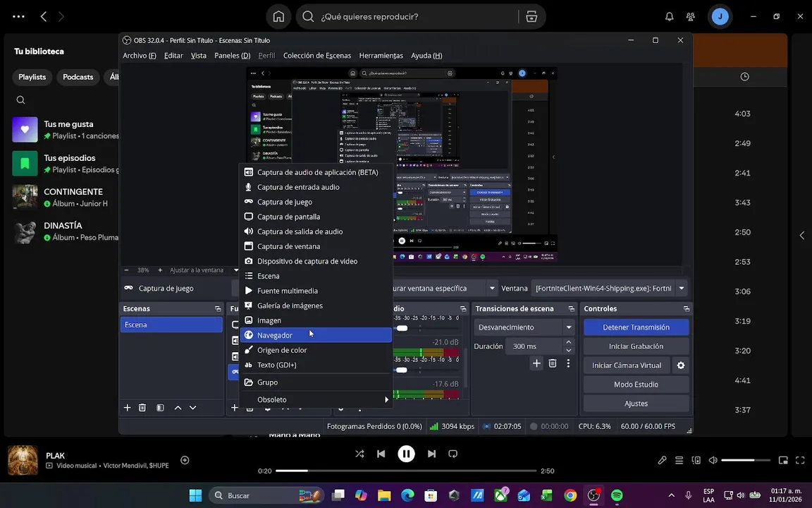The width and height of the screenshot is (812, 508).
Task: Move scene up with arrow icon
Action: coord(178,408)
